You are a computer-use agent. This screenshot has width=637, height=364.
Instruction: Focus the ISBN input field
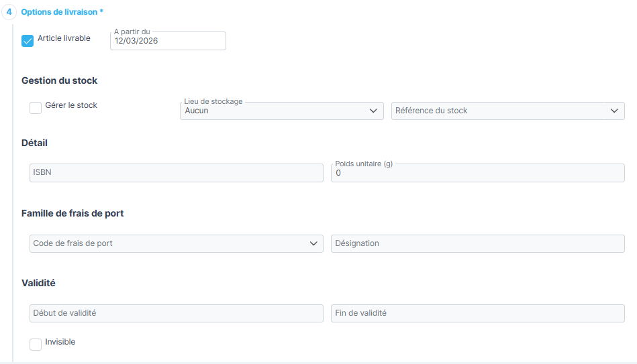(177, 173)
